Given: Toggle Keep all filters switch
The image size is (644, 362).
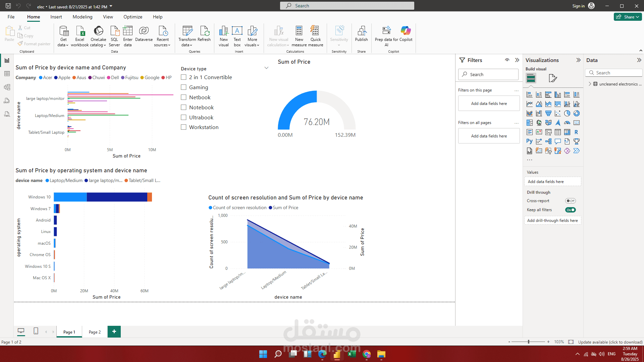Looking at the screenshot, I should point(570,210).
